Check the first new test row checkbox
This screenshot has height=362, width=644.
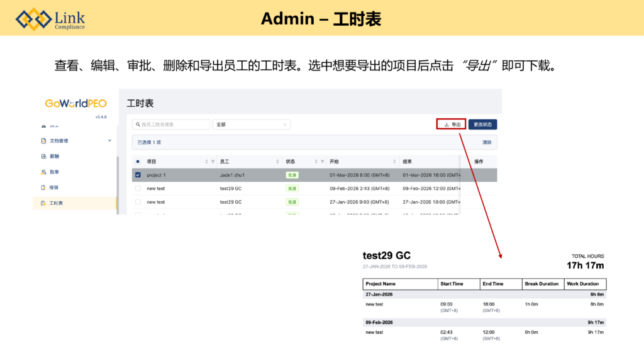tap(138, 189)
